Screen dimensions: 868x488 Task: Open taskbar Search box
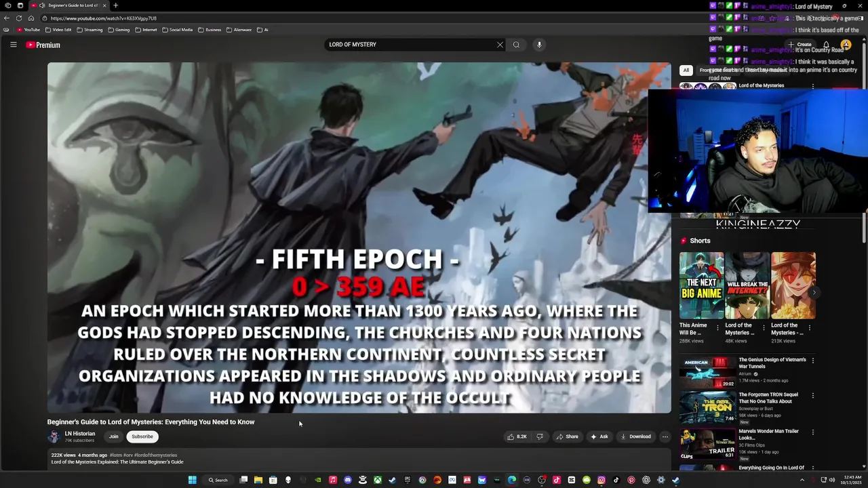pos(218,480)
